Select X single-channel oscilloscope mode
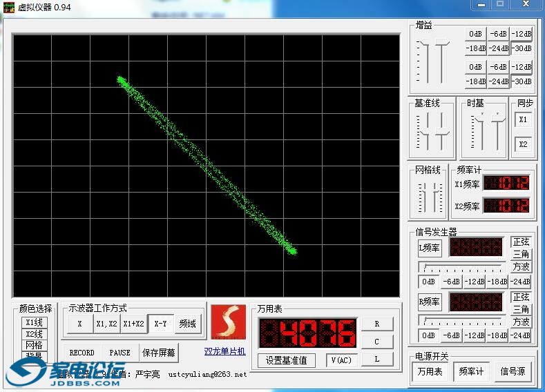This screenshot has width=545, height=392. (x=79, y=324)
